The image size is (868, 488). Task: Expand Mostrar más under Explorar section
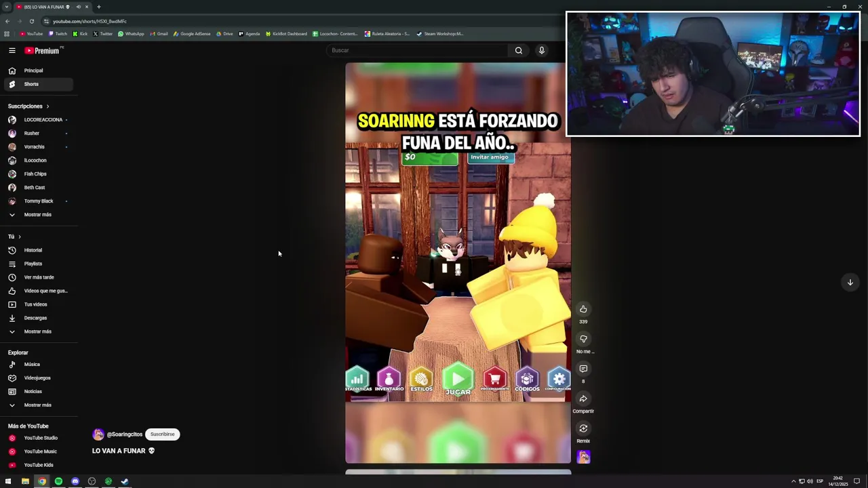click(x=38, y=405)
